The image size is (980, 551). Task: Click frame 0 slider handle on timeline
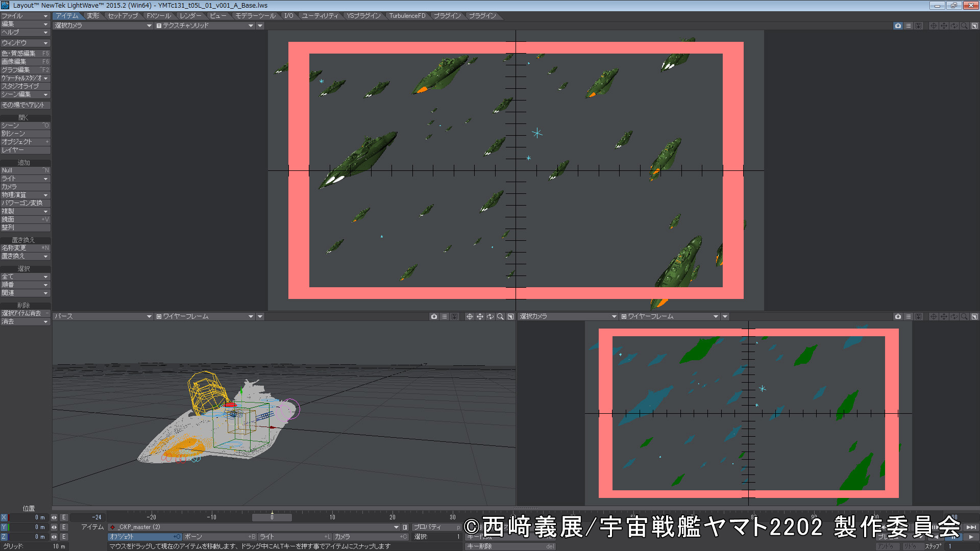272,517
